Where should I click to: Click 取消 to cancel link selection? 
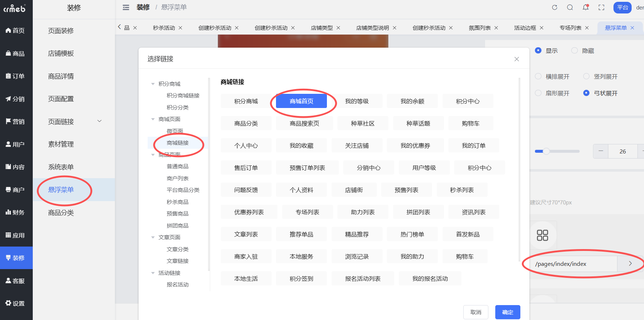pyautogui.click(x=475, y=312)
